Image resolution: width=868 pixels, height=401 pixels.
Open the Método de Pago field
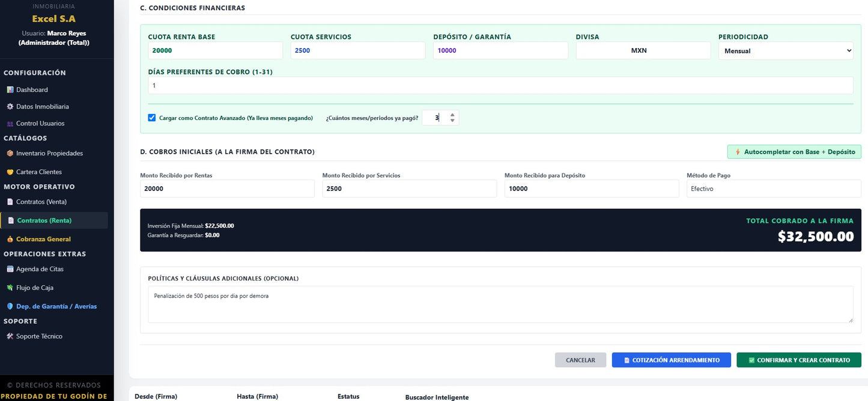tap(774, 188)
